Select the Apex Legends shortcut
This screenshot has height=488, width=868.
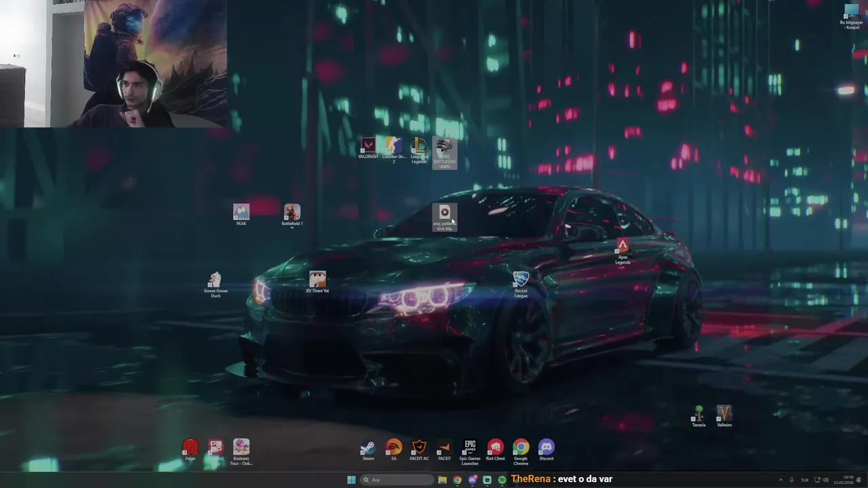click(x=623, y=251)
